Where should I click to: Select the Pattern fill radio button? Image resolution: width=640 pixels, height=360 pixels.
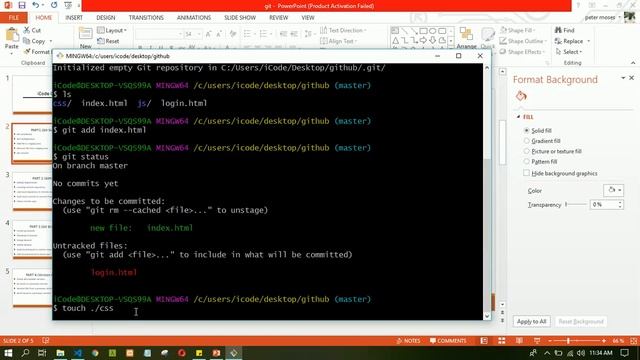(x=527, y=162)
